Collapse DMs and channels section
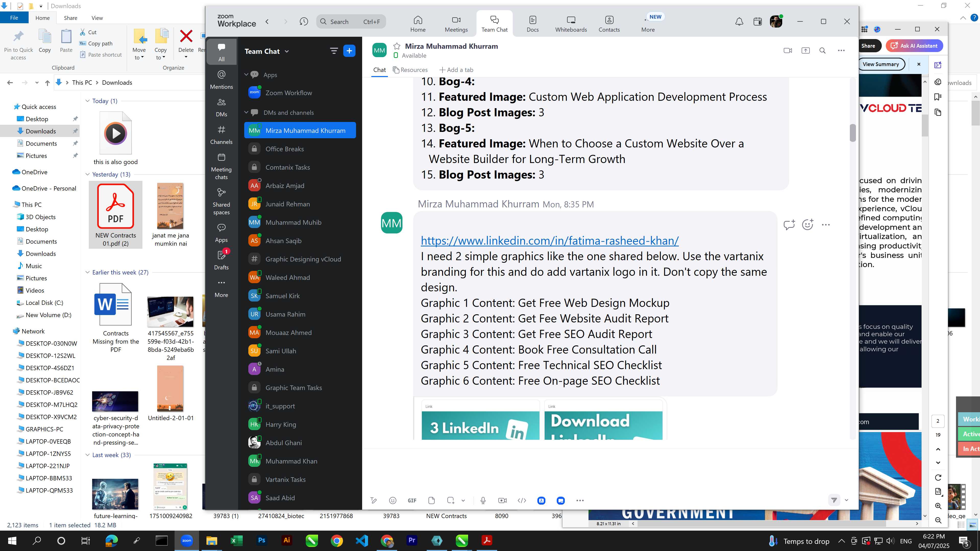 pos(246,112)
